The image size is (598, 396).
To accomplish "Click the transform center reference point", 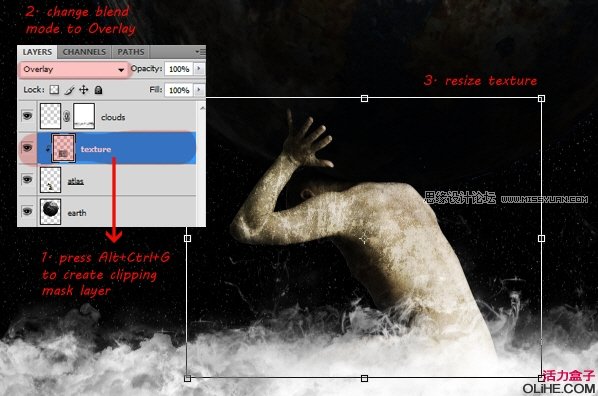I will [x=364, y=239].
